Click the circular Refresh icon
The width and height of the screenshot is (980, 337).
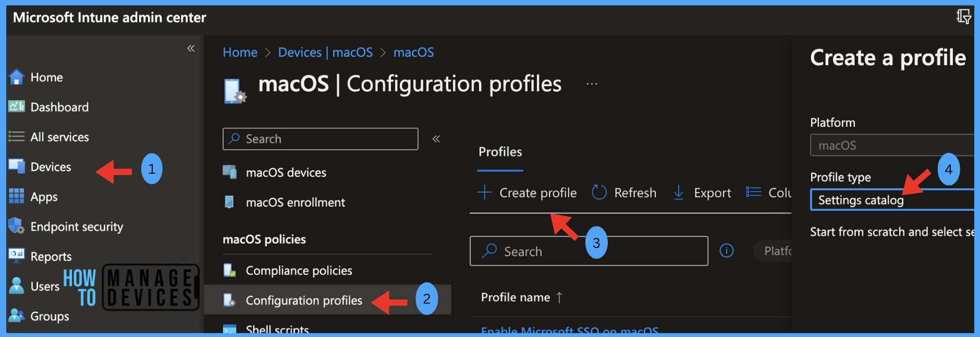599,192
